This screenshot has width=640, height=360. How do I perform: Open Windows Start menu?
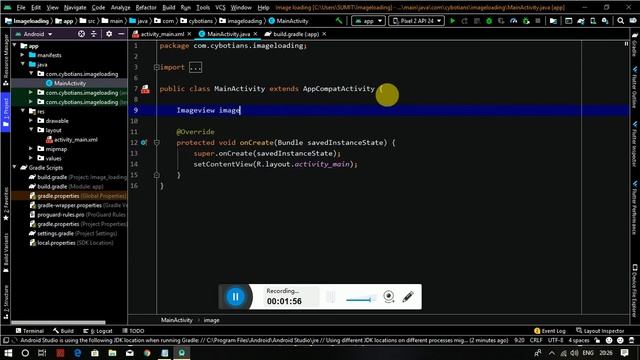(x=8, y=353)
